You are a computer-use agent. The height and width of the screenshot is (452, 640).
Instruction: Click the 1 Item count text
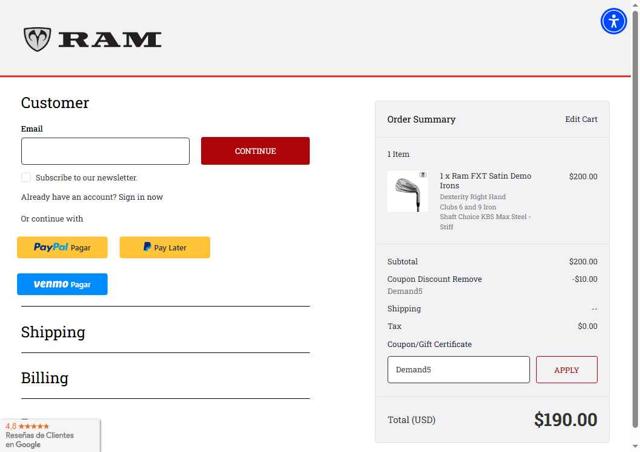398,154
